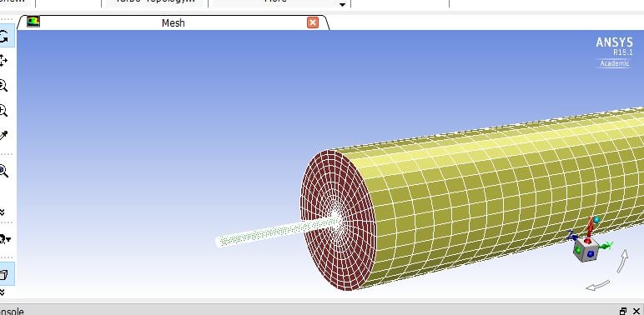Viewport: 644px width, 315px height.
Task: Expand upper toolbar overflow chevron
Action: coord(3,212)
